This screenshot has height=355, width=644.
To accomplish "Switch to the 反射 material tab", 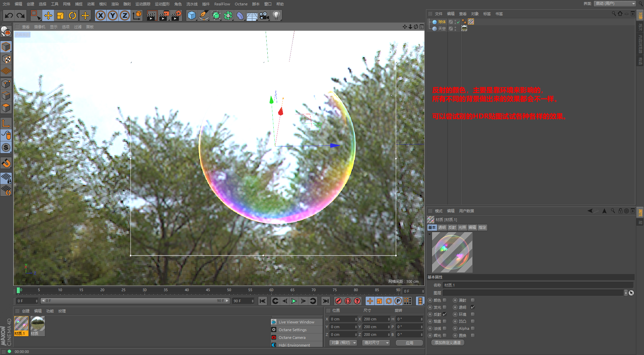I will [452, 227].
